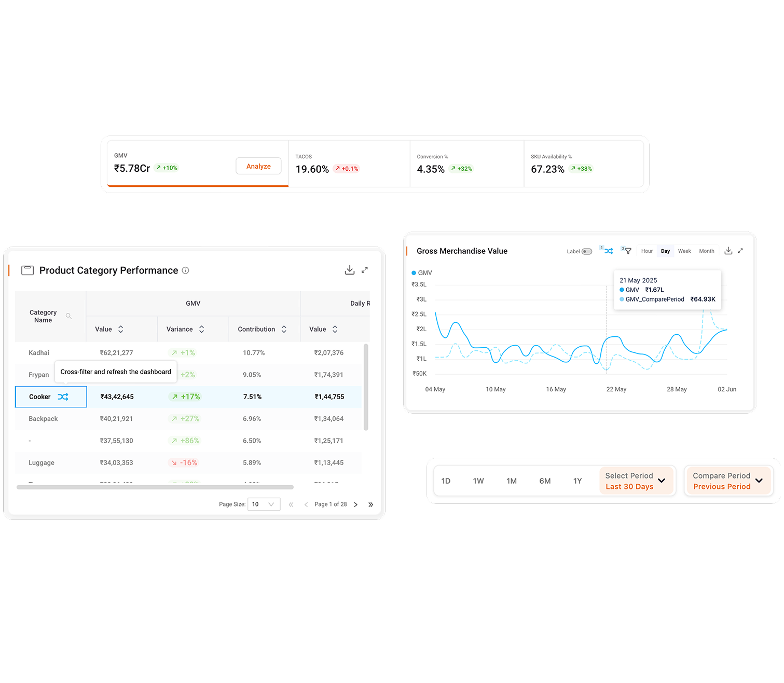Open info icon next to Product Category Performance

coord(186,270)
